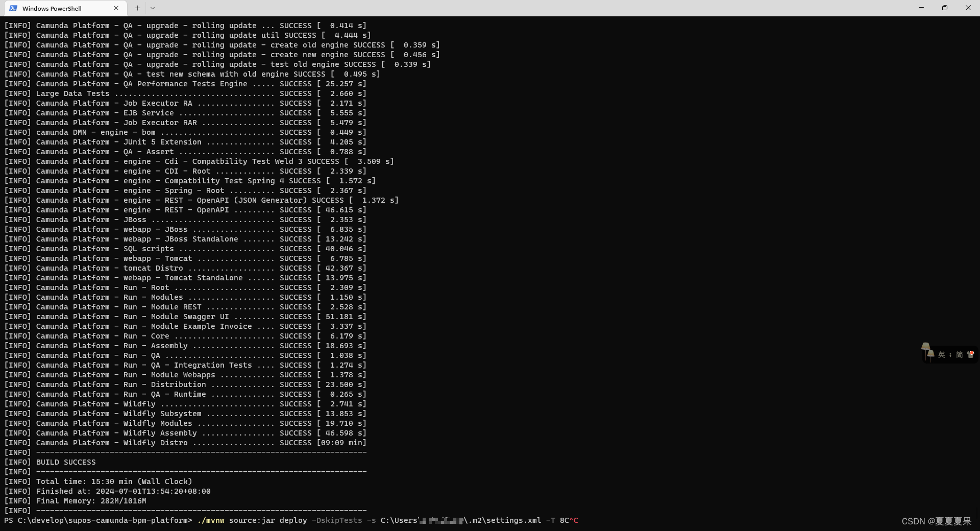Click the 'Wildfly Modules' result line
This screenshot has height=531, width=980.
(185, 423)
